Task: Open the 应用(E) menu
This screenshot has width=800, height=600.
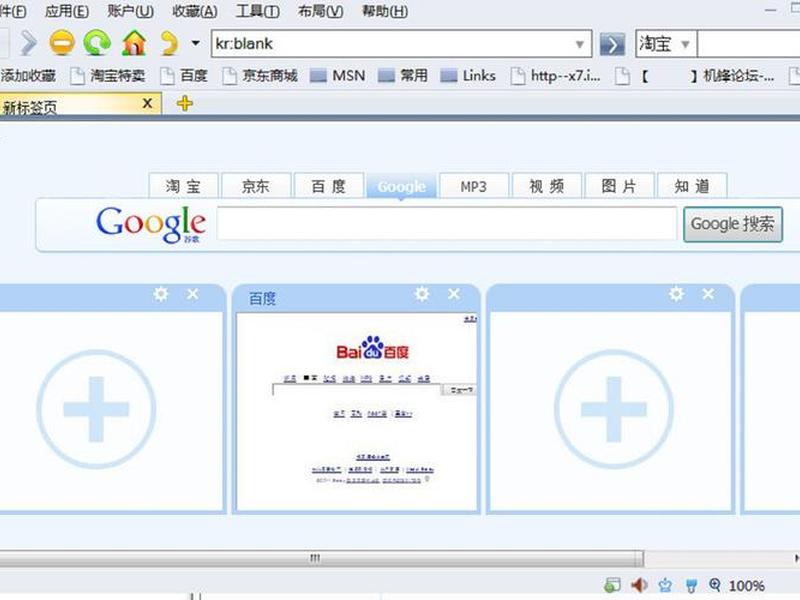Action: tap(67, 11)
